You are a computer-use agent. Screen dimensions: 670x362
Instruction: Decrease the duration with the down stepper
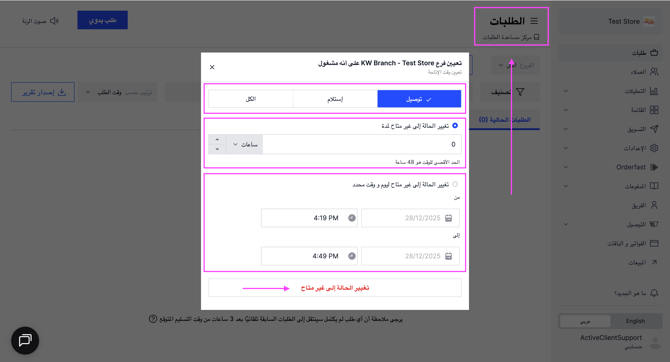coord(217,149)
